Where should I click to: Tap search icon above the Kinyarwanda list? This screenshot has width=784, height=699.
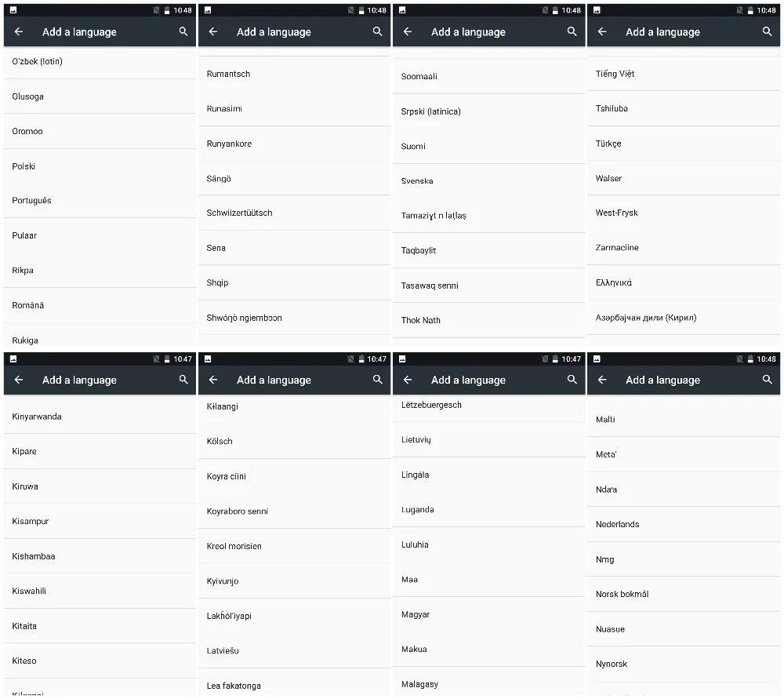[183, 379]
